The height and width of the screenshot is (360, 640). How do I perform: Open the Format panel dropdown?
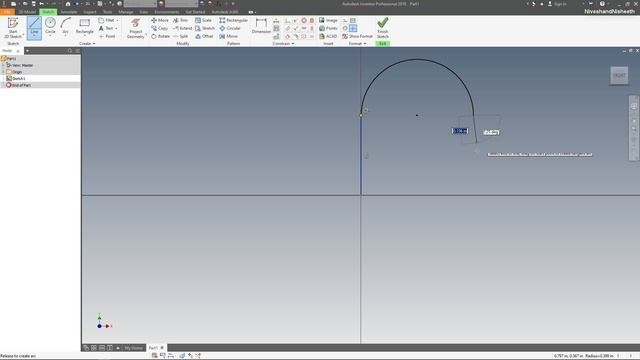pyautogui.click(x=358, y=43)
